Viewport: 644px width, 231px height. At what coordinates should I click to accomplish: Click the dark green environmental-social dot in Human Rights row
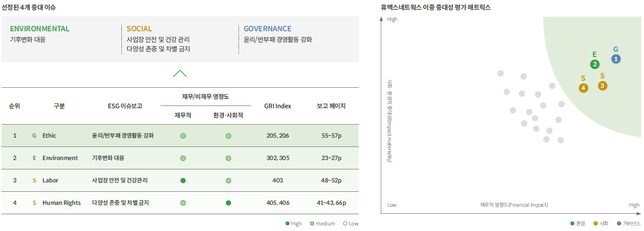click(x=228, y=203)
